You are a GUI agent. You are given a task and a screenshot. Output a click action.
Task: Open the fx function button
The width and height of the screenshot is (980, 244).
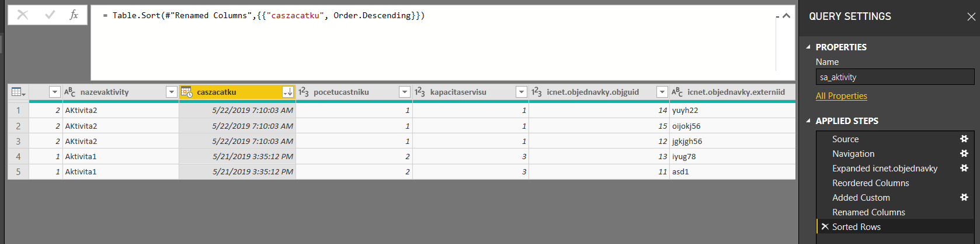[74, 15]
